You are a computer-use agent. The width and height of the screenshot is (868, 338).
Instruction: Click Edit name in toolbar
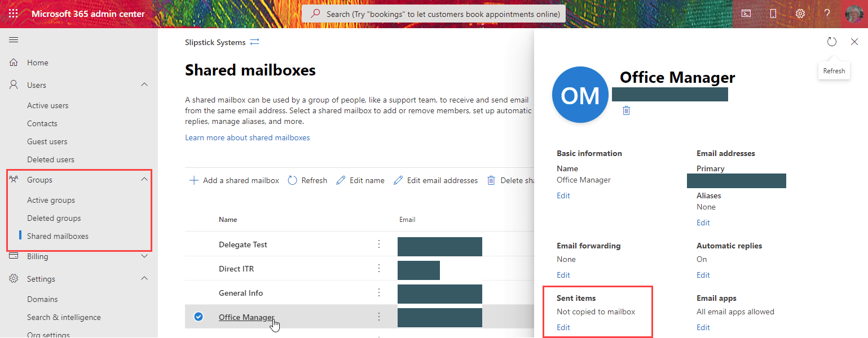(x=360, y=180)
